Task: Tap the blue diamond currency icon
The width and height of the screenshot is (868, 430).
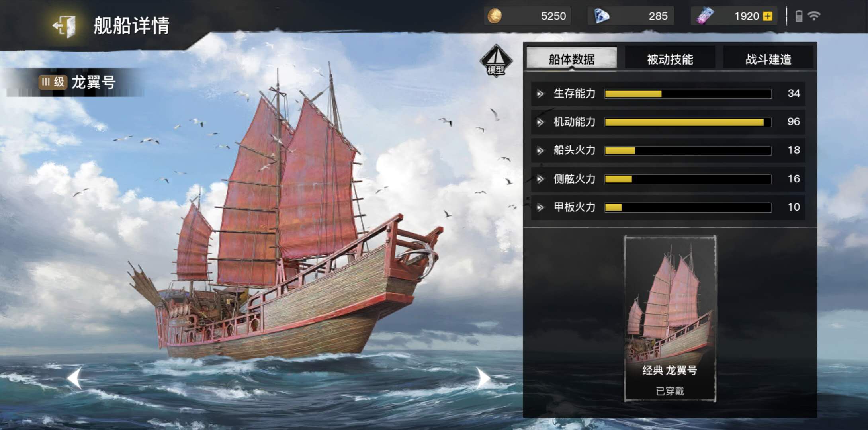Action: tap(602, 16)
